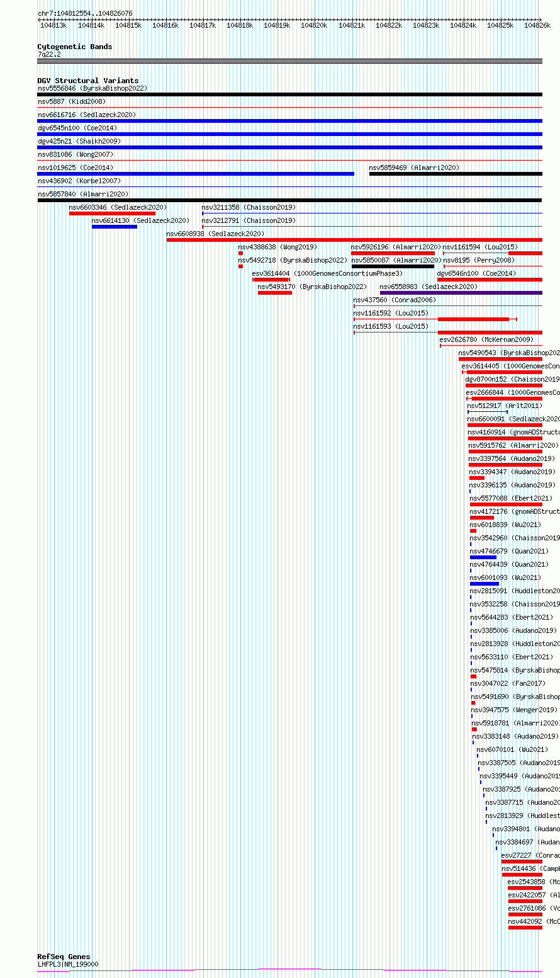Click the RefSeq Genes track heading
This screenshot has width=560, height=978.
coord(64,957)
